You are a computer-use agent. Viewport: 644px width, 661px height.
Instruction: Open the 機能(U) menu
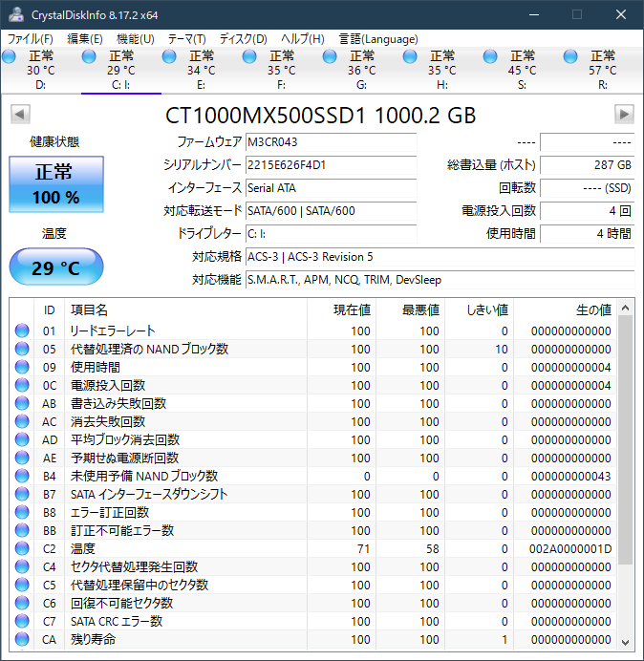(x=135, y=39)
